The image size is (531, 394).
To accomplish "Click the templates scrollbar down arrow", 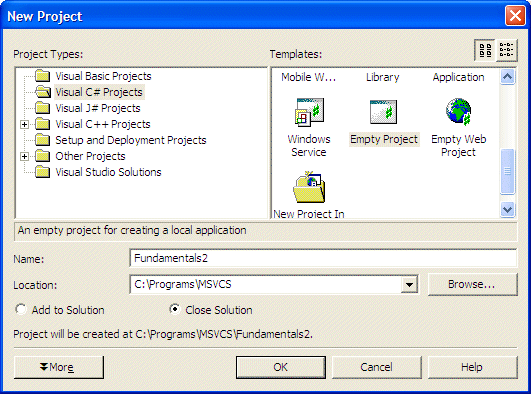I will 507,210.
